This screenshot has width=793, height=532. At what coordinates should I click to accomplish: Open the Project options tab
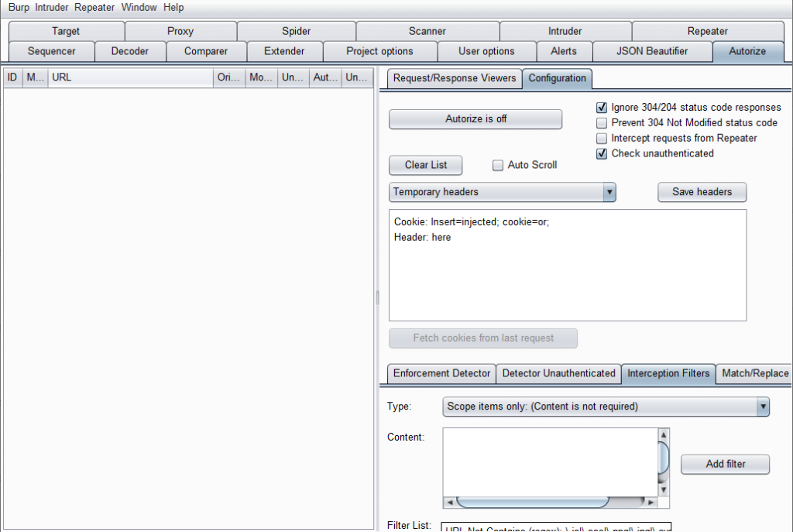pyautogui.click(x=379, y=51)
